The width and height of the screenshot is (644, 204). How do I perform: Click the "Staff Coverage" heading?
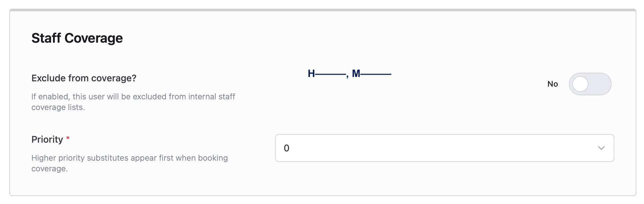tap(77, 38)
